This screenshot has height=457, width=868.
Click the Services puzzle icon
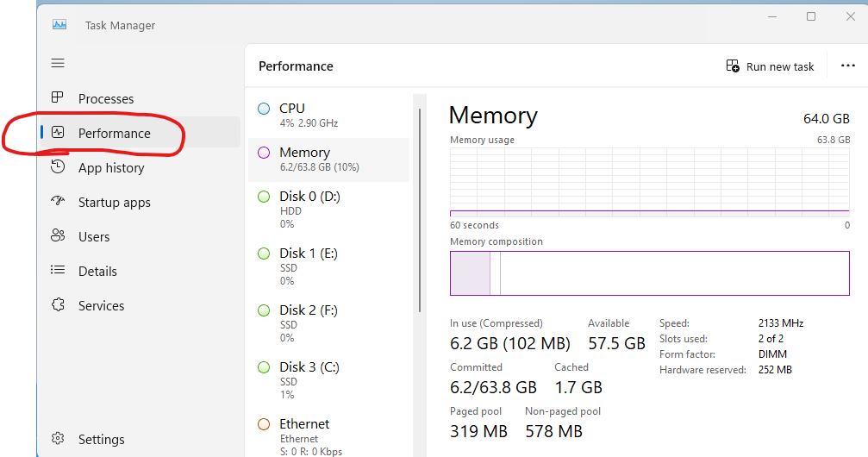(58, 304)
